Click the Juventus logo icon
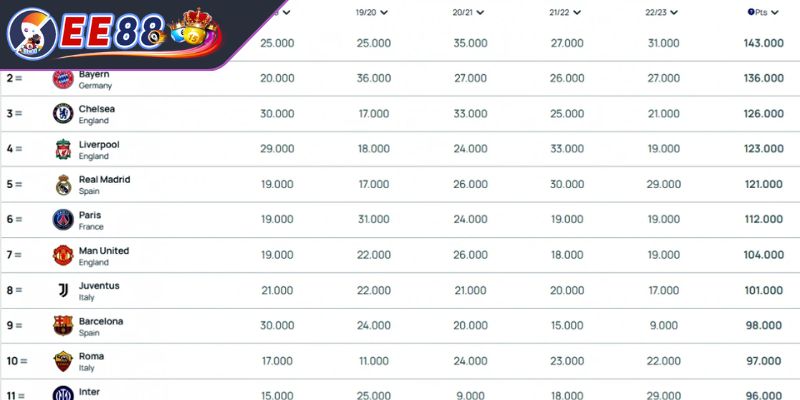Screen dimensions: 800x400 pyautogui.click(x=63, y=290)
